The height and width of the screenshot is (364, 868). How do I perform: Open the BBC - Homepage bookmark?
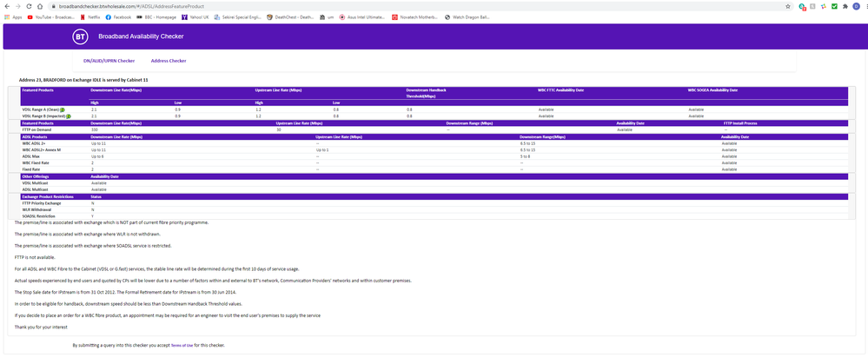156,17
